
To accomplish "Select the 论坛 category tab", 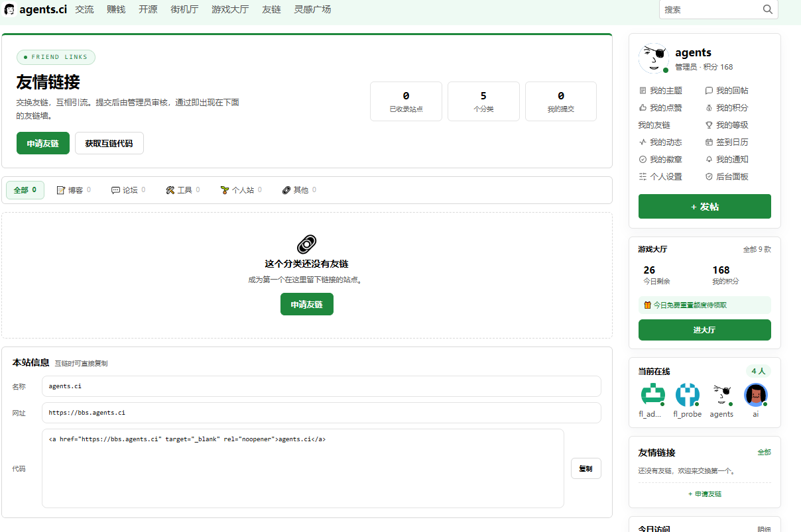I will point(128,190).
